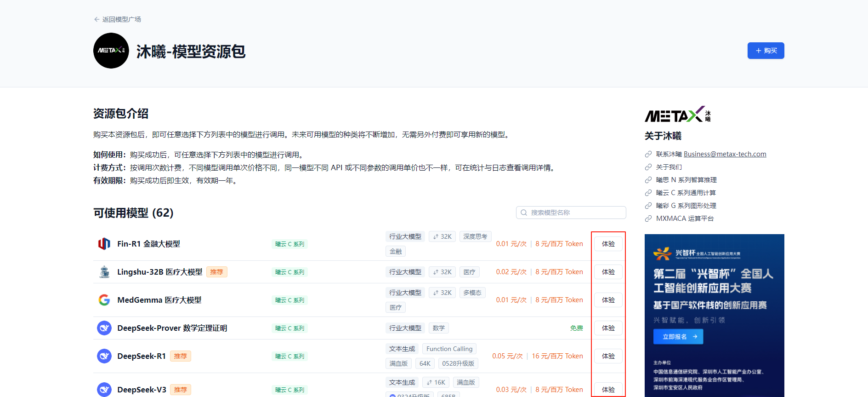Click DeepSeek-R1 model name
Screen dimensions: 868x397
point(141,356)
